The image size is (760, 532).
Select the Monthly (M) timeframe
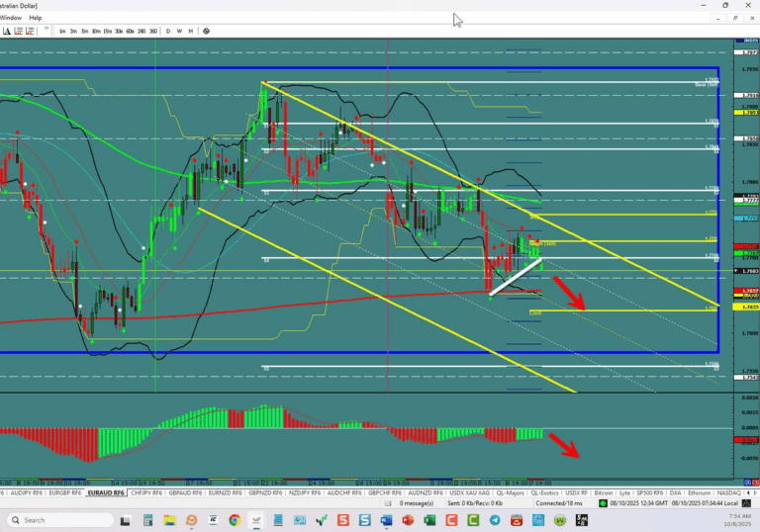pyautogui.click(x=190, y=31)
